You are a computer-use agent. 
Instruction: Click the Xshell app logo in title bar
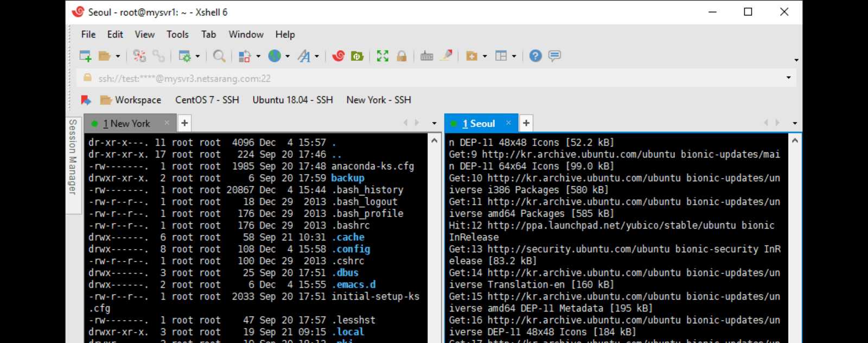(x=78, y=12)
